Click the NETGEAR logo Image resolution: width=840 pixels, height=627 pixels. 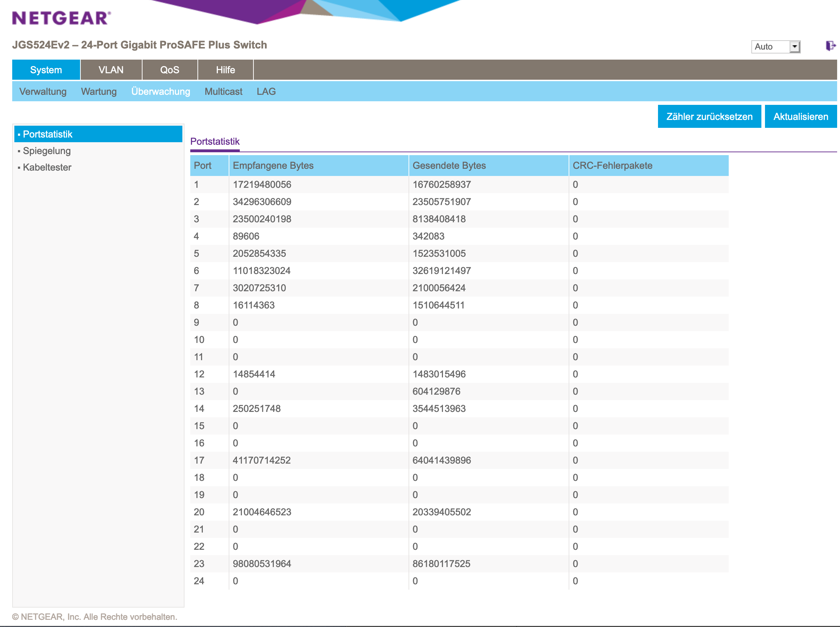pos(61,18)
